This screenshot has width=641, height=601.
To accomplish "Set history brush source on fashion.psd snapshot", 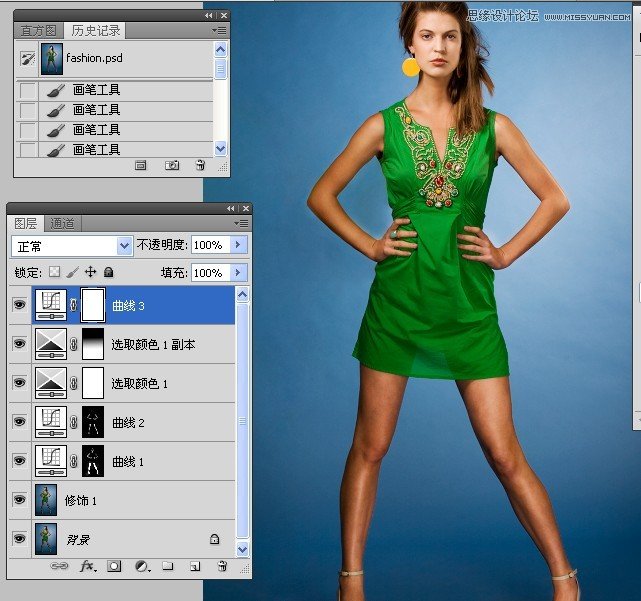I will (x=28, y=58).
